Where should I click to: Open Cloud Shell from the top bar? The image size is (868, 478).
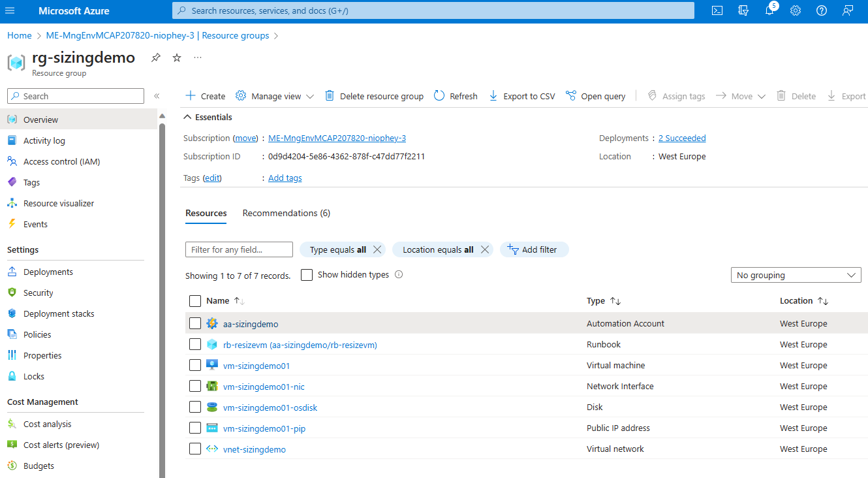point(717,10)
